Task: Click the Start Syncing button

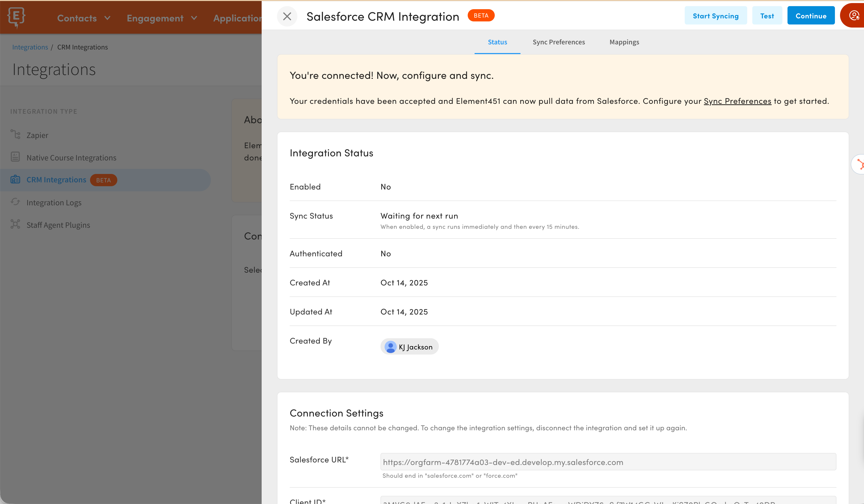Action: 716,15
